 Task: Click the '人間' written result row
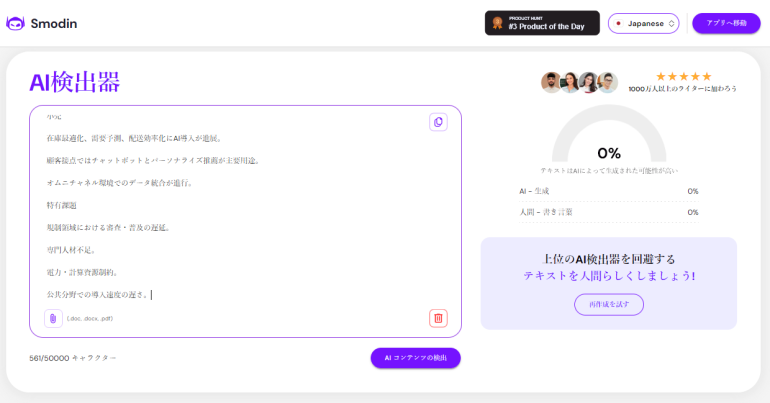point(609,212)
